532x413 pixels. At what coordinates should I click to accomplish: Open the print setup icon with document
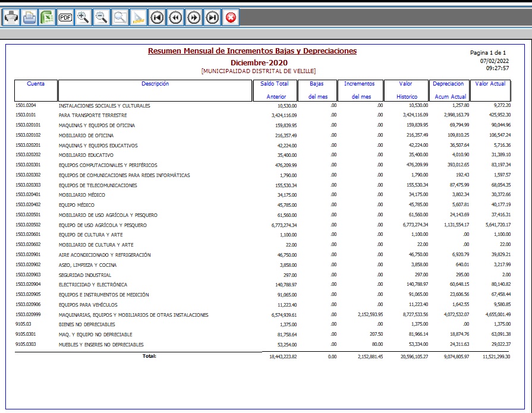30,17
